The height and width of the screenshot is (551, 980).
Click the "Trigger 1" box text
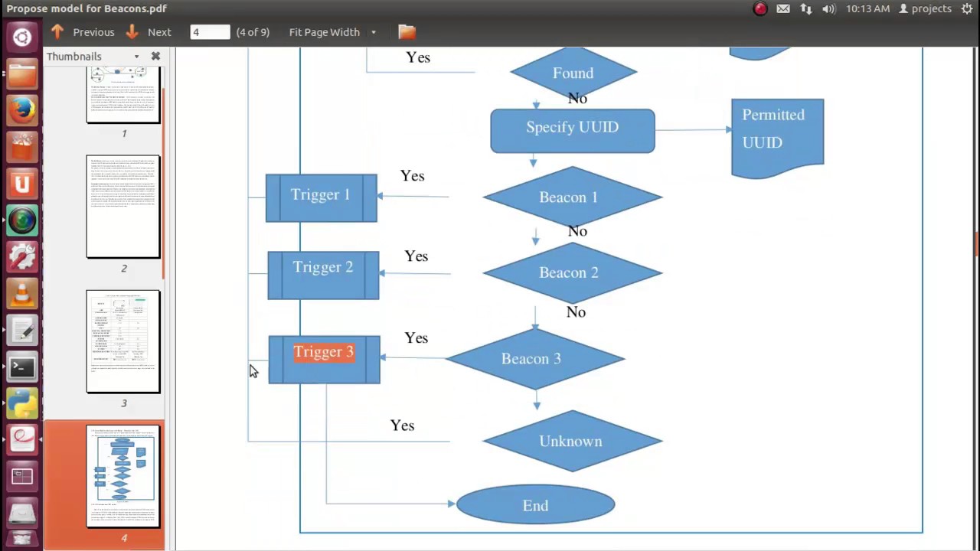[321, 194]
